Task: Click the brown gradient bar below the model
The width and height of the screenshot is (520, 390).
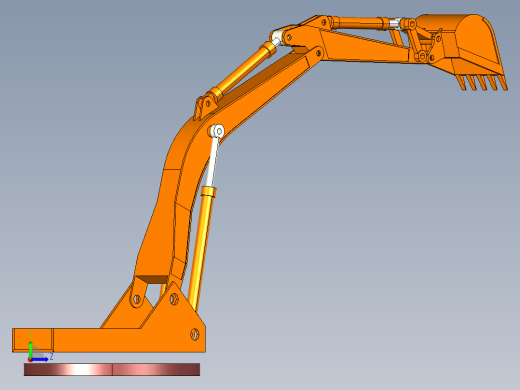Action: tap(112, 370)
